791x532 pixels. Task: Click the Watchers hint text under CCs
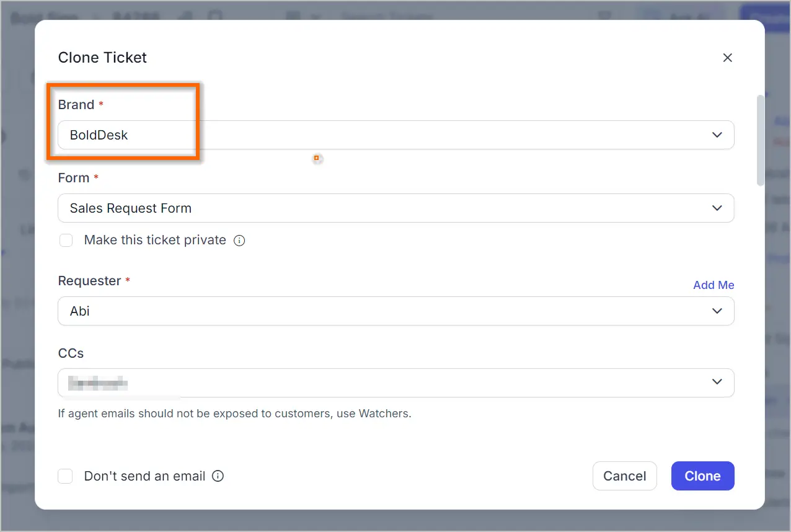pyautogui.click(x=234, y=413)
